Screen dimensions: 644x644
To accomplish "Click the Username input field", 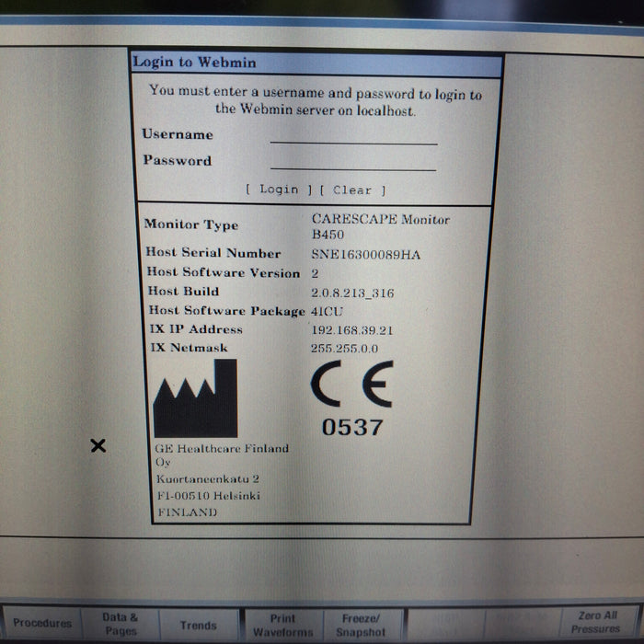I will (353, 135).
